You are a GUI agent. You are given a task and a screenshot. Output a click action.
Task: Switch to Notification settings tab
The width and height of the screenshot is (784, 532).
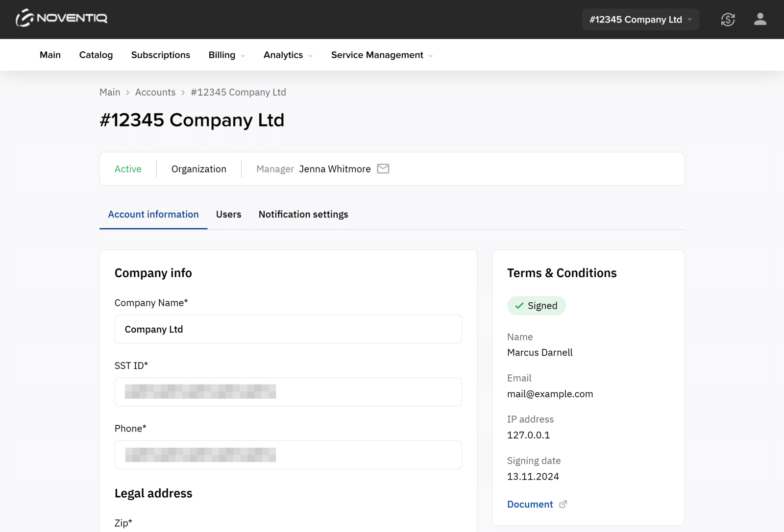303,215
